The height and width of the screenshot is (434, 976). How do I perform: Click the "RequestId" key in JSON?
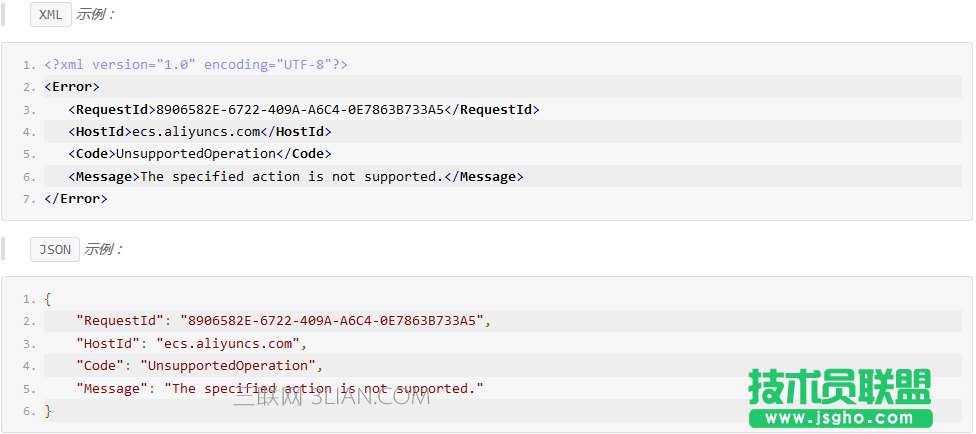pos(119,321)
